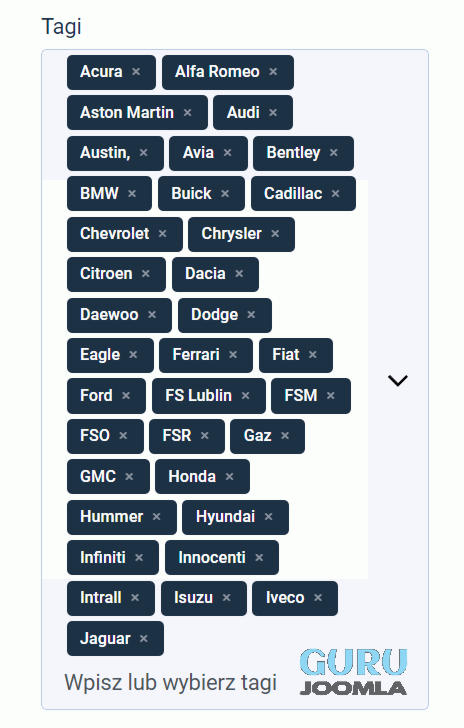Remove the Alfa Romeo tag
The image size is (464, 728).
273,72
